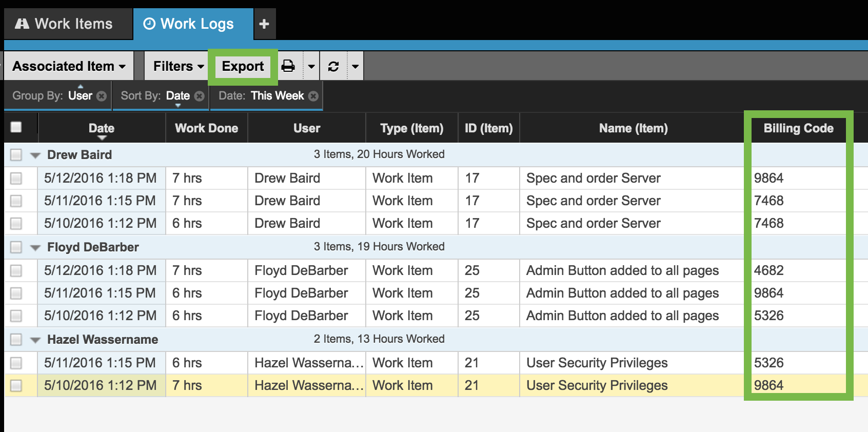Select checkbox for Hazel's 5/10/2016 log row
Viewport: 868px width, 432px height.
16,385
